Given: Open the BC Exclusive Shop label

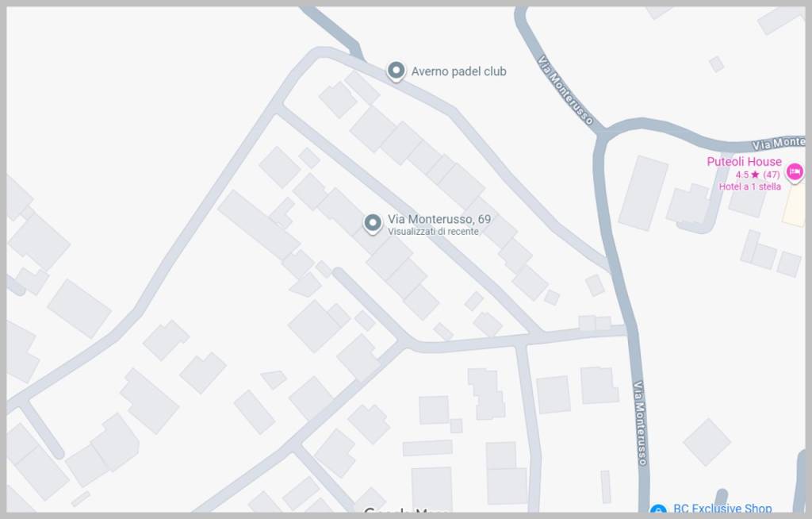Looking at the screenshot, I should (x=722, y=508).
